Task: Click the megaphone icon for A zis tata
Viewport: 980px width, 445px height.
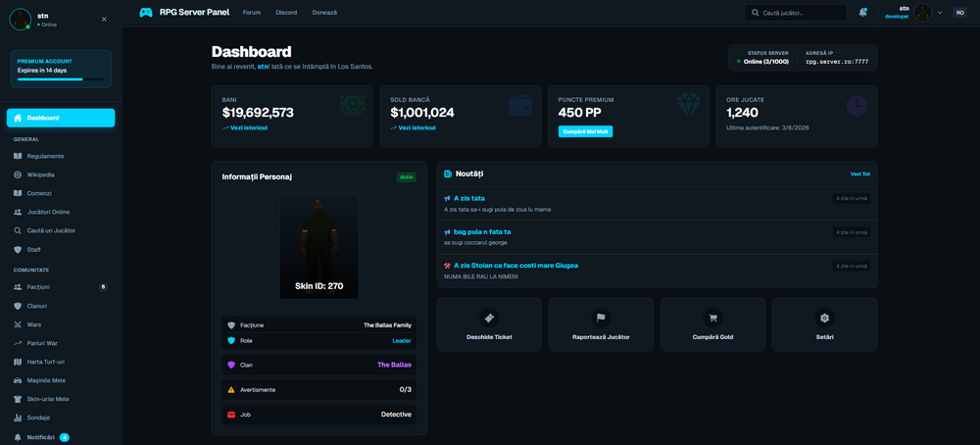Action: pos(447,198)
